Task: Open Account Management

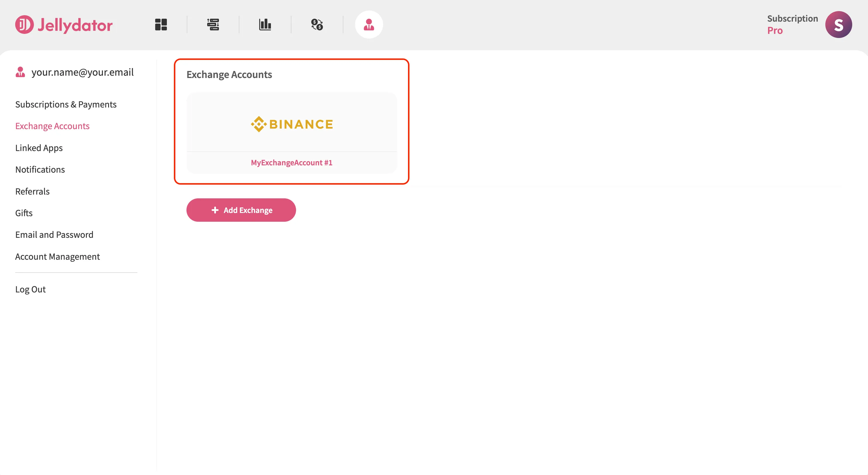Action: click(58, 257)
